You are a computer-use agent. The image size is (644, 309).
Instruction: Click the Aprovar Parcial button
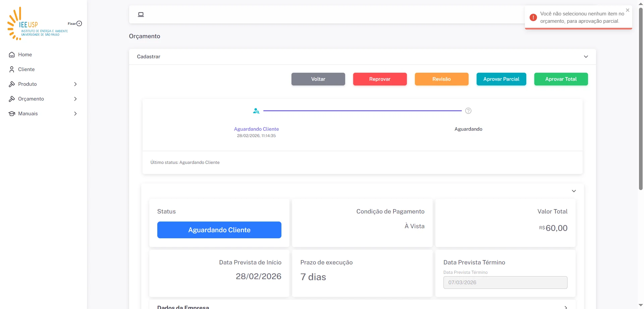coord(501,79)
